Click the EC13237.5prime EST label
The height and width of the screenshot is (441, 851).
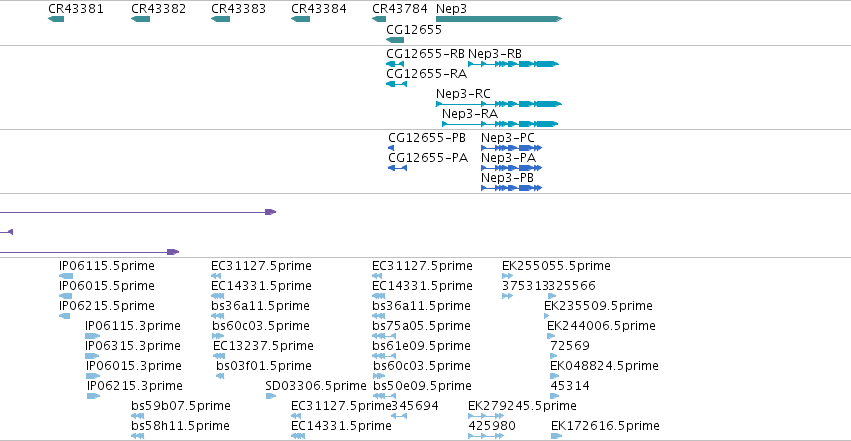tap(263, 346)
